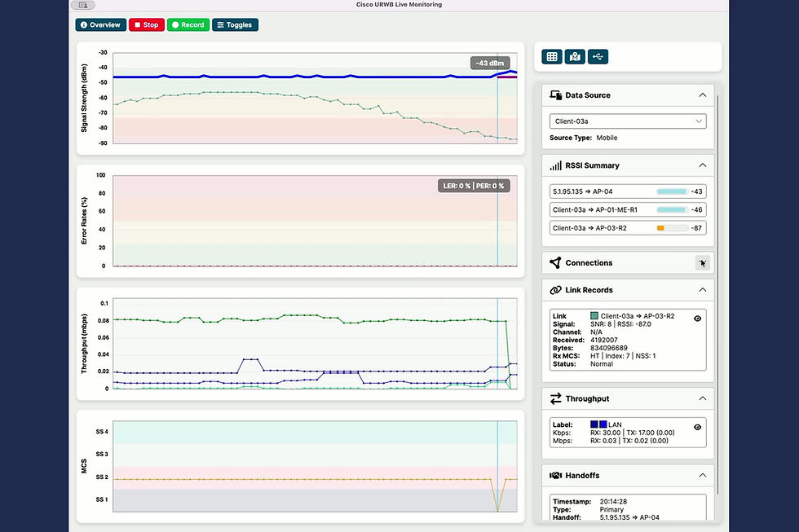This screenshot has height=532, width=799.
Task: Click the handoff timestamp 20:14:28
Action: (x=613, y=502)
